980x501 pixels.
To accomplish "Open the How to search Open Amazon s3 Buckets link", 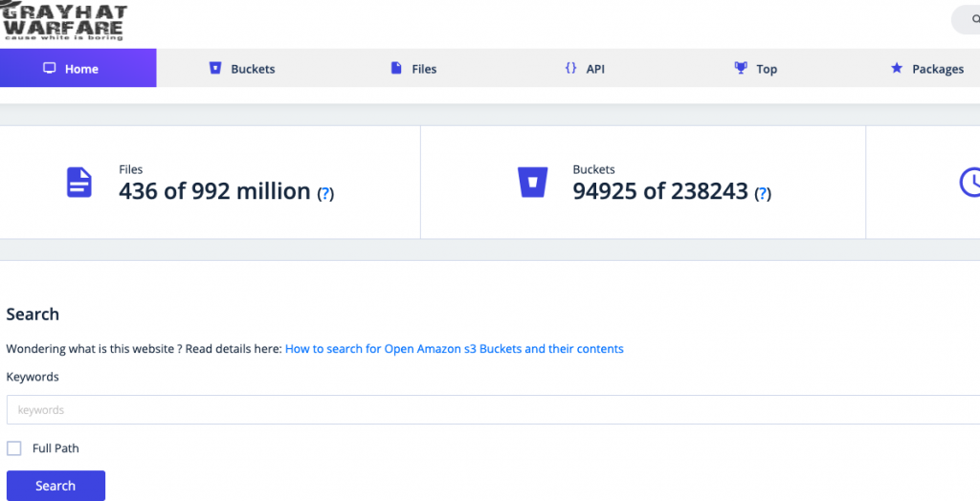I will tap(455, 349).
